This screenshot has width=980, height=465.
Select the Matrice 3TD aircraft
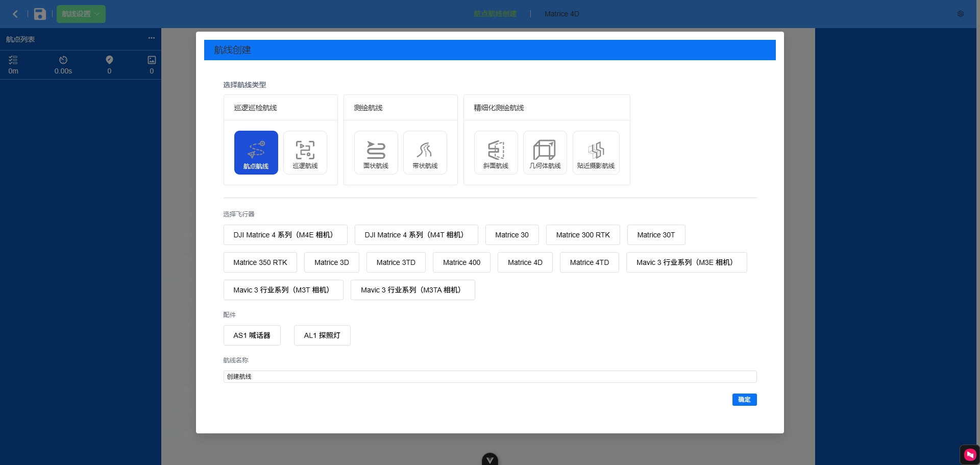(396, 262)
